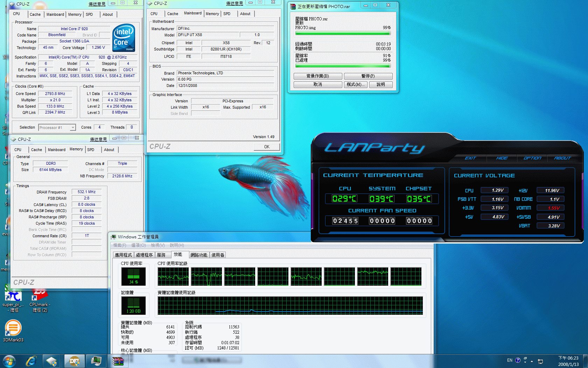Switch to SPD tab in Memory CPU-Z window
This screenshot has width=588, height=368.
[91, 150]
